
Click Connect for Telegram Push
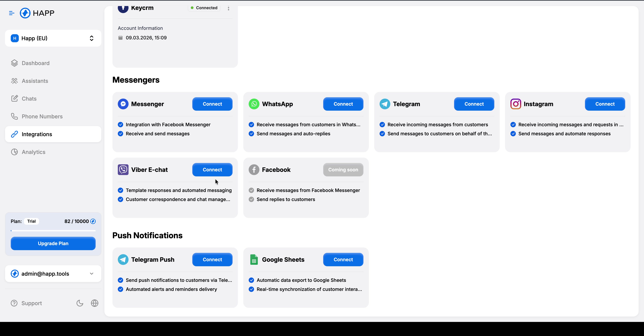pyautogui.click(x=212, y=260)
